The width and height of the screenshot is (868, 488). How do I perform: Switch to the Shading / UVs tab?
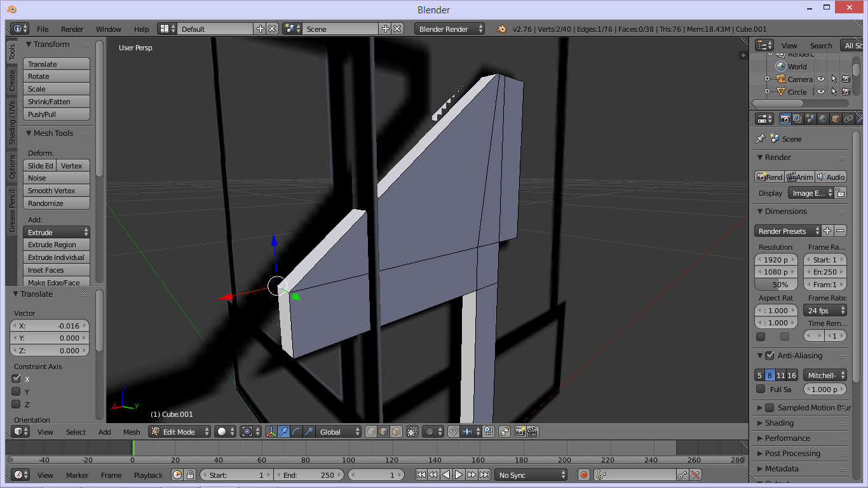click(x=12, y=123)
